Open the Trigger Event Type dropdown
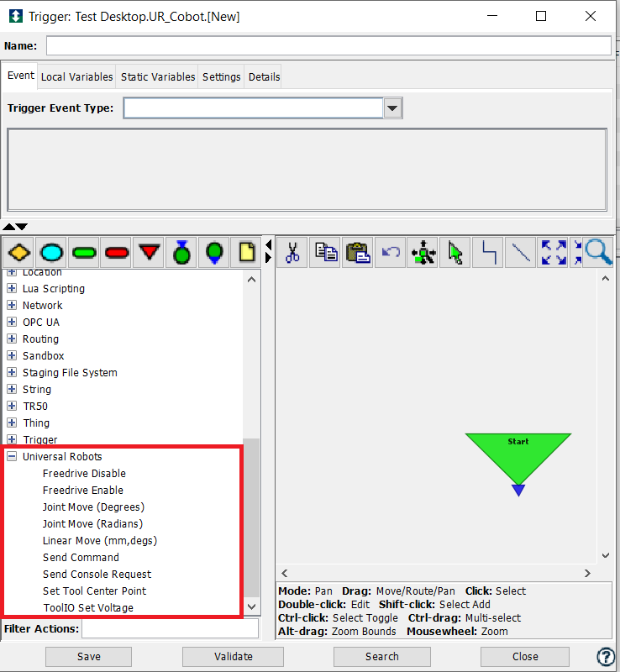 click(x=392, y=108)
